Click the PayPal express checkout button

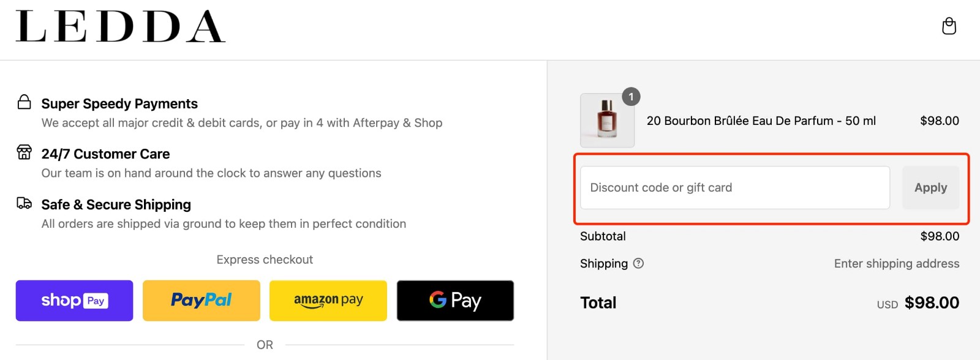(x=202, y=300)
